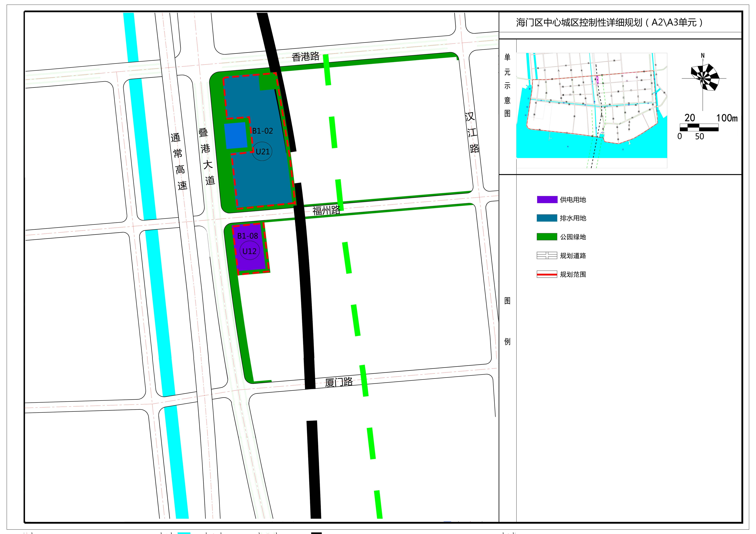Screen dimensions: 756x534
Task: Click the 香港路 road label
Action: (x=305, y=57)
